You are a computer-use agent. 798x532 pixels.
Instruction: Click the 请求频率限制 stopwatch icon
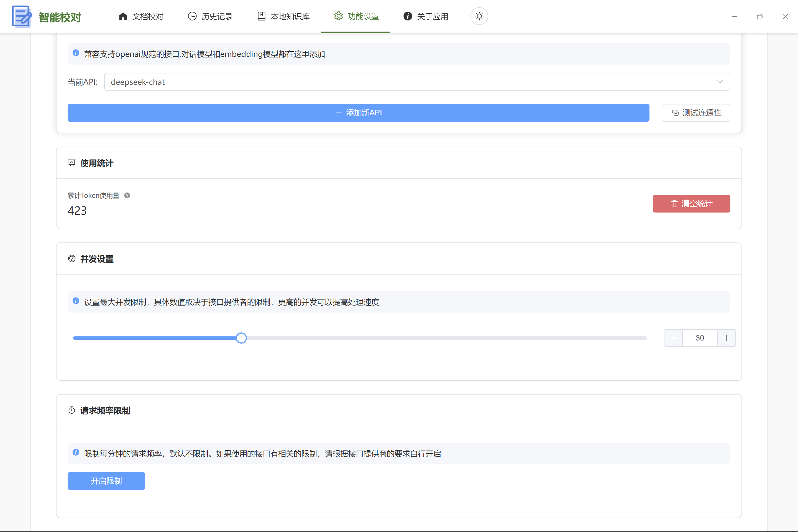coord(71,411)
